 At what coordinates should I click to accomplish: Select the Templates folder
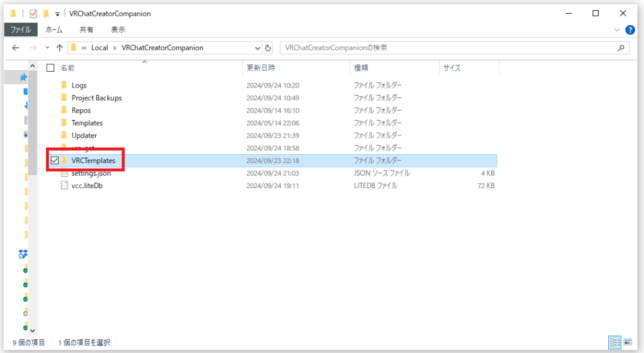87,123
